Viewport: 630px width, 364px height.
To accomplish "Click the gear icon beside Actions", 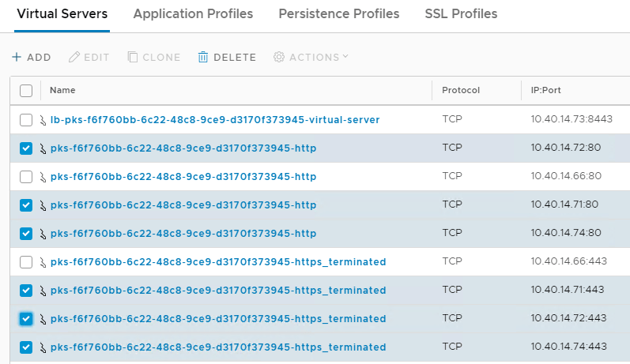I will coord(279,58).
